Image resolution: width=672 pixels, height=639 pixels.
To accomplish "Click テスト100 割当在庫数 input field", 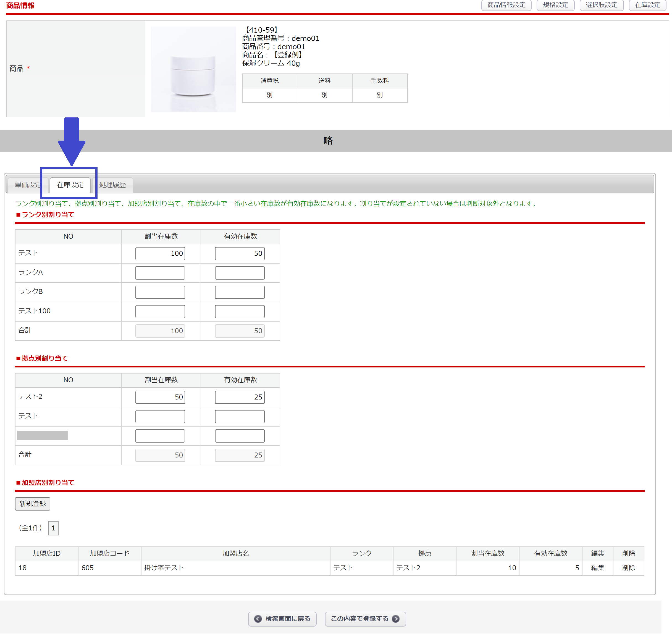I will point(160,312).
